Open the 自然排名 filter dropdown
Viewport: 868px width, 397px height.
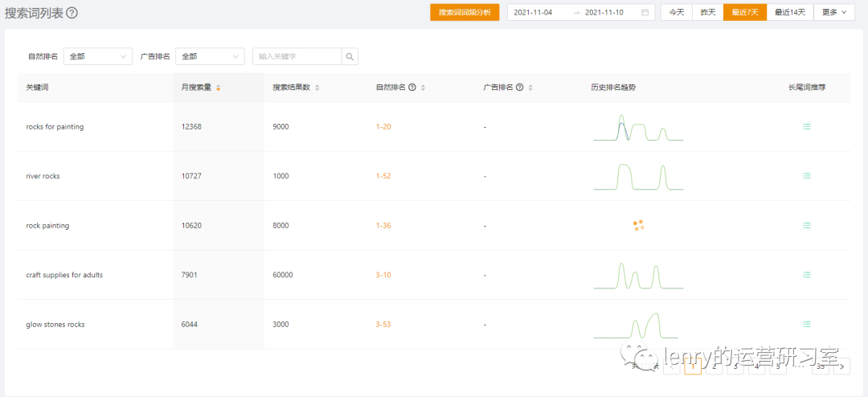coord(98,56)
